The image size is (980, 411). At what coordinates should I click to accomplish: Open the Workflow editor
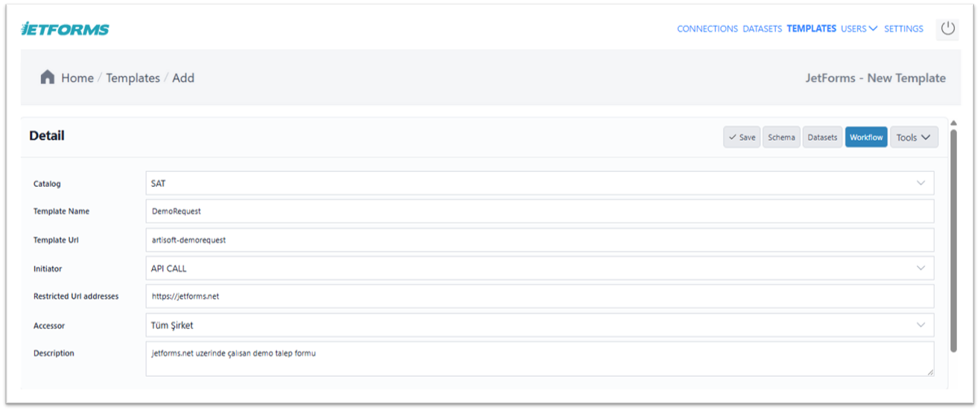[x=866, y=137]
